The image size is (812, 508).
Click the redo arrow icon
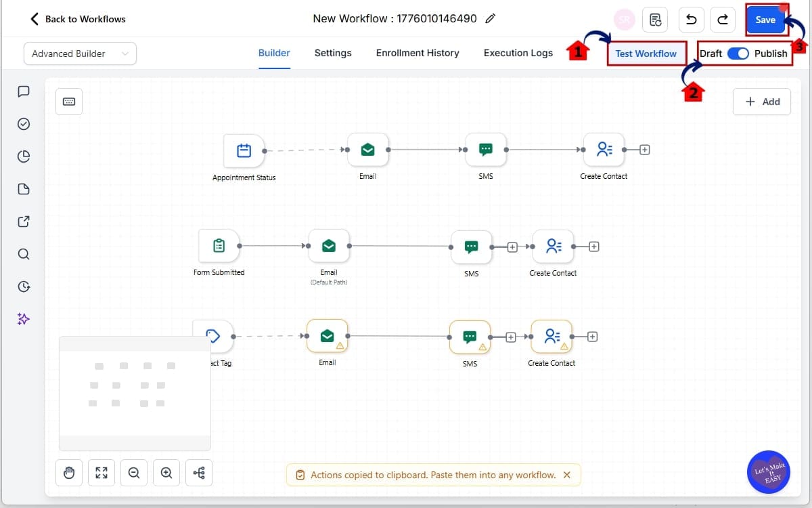pos(723,20)
